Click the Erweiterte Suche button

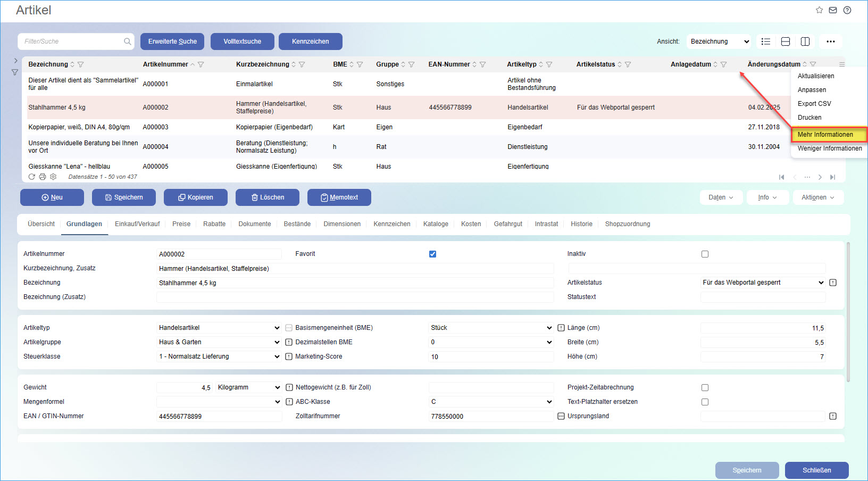pyautogui.click(x=172, y=42)
